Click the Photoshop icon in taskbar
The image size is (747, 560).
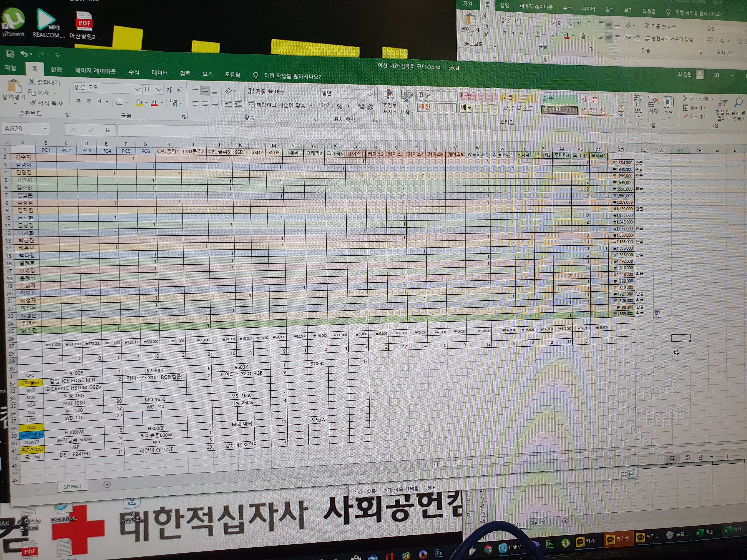click(x=439, y=553)
